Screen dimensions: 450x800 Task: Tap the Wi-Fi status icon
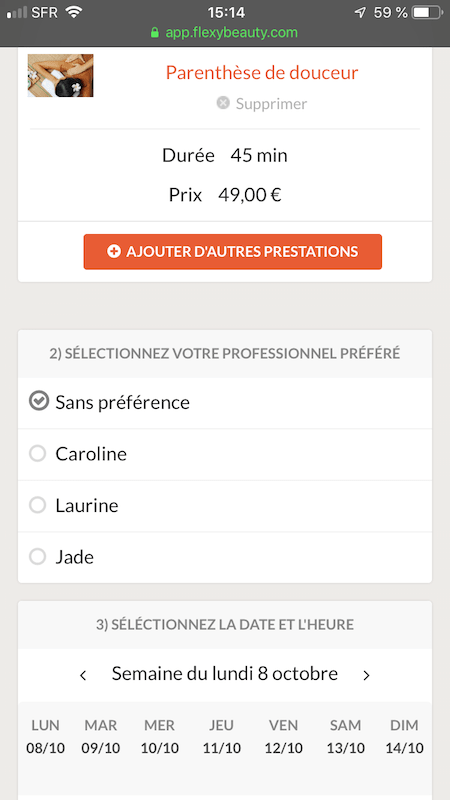point(74,12)
